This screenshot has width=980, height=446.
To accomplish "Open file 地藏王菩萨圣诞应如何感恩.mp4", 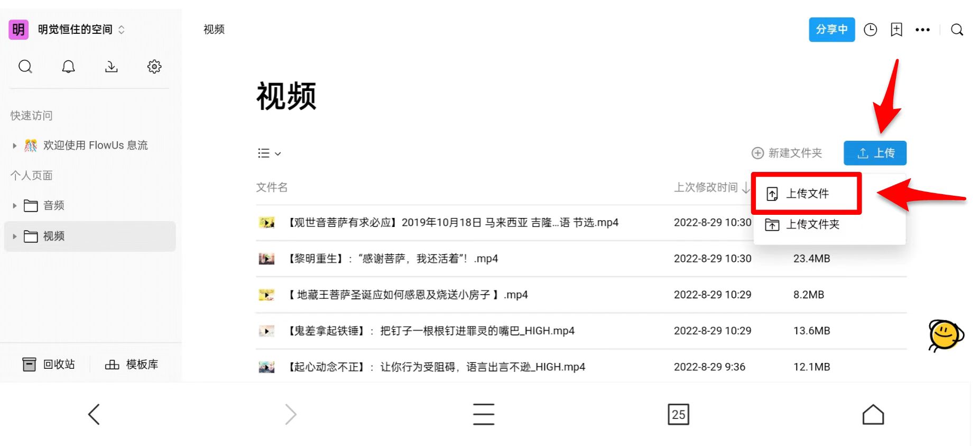I will (408, 295).
